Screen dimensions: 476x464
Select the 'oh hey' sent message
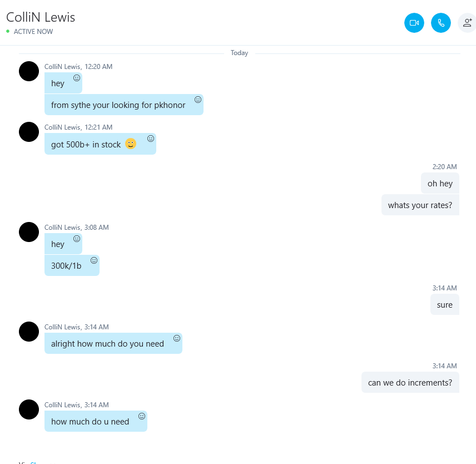point(440,183)
